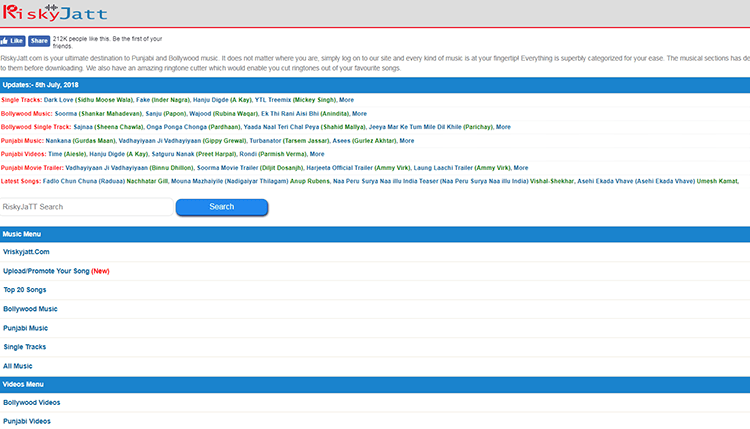Screen dimensions: 750x429
Task: Open Punjabi Music in Music Menu
Action: (25, 328)
